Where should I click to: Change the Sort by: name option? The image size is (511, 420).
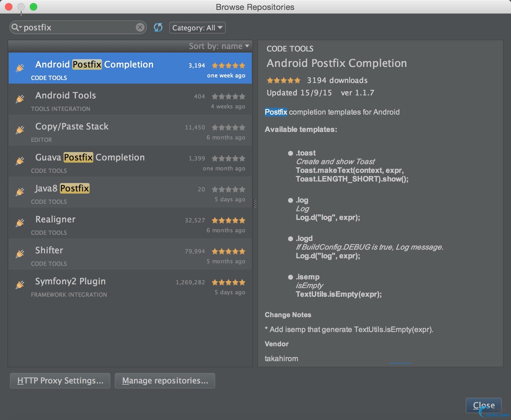pos(219,46)
